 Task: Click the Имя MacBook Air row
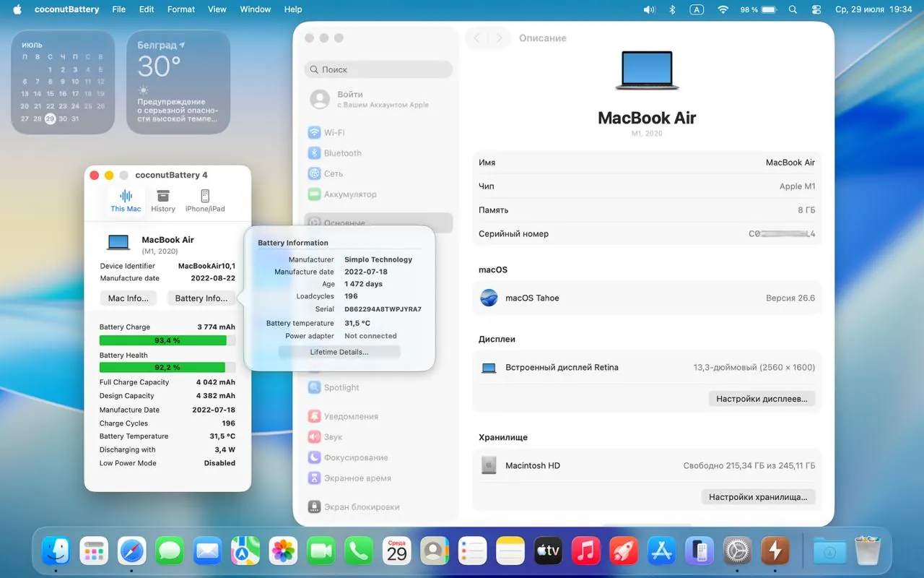point(647,163)
